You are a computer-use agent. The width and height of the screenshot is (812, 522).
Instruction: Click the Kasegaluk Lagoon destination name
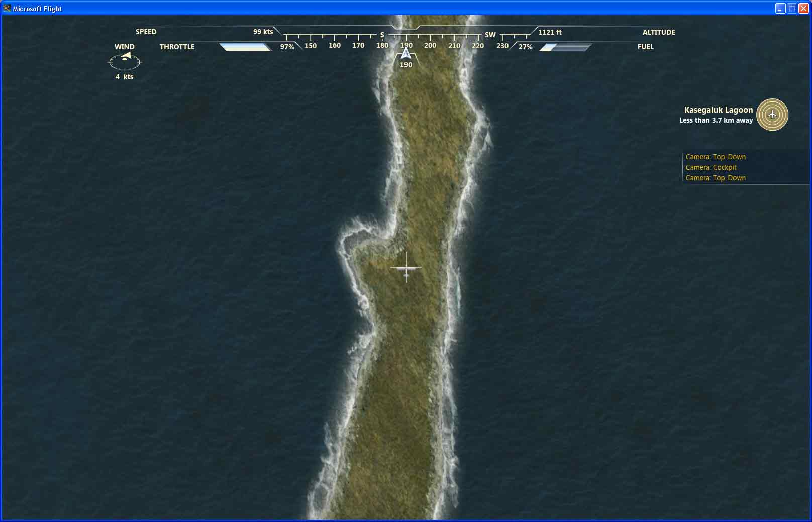tap(719, 110)
